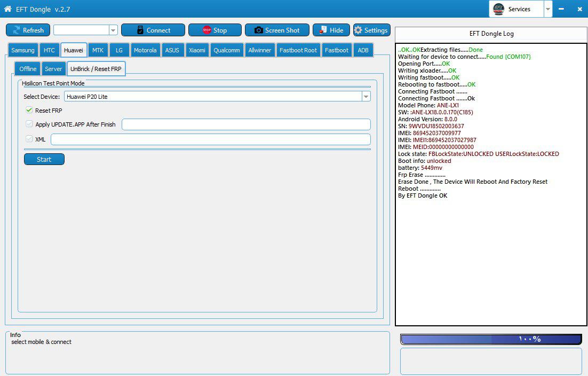This screenshot has height=376, width=588.
Task: Click the EFT Dongle Log header
Action: (x=491, y=34)
